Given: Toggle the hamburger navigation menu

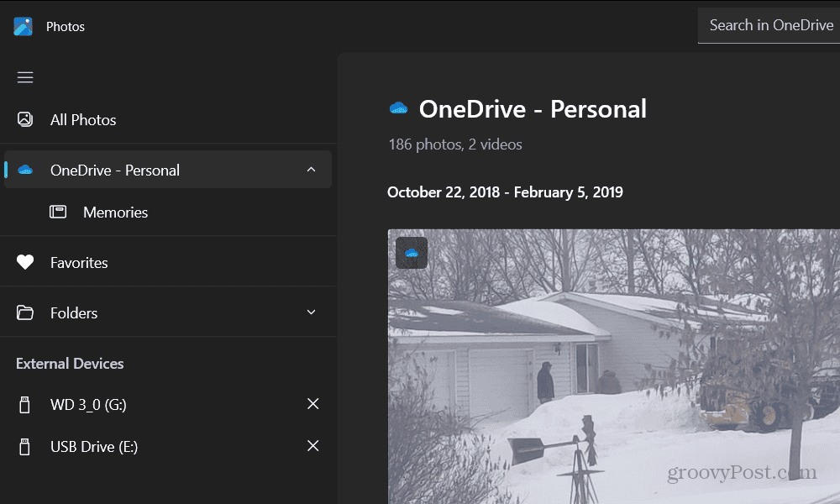Looking at the screenshot, I should (25, 77).
